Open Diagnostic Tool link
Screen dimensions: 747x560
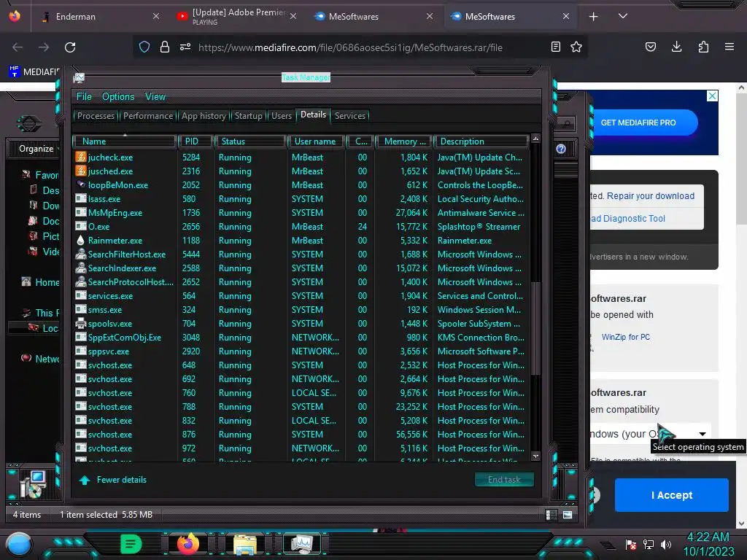[629, 219]
